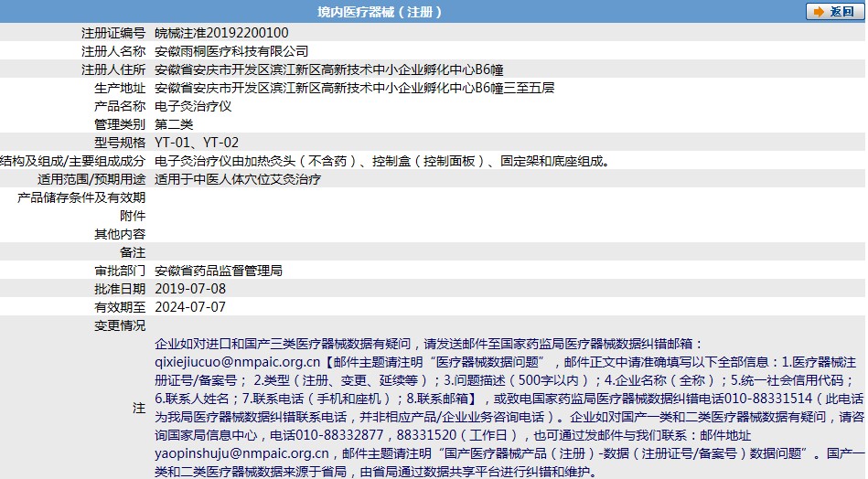The image size is (868, 479).
Task: Select product name 电子灸治疗仪
Action: pos(193,106)
